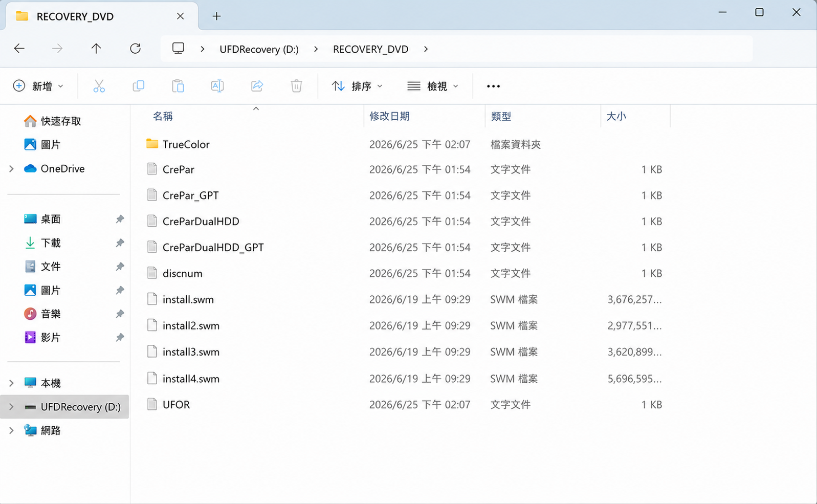Click the pin icon next to 音樂
The image size is (817, 504).
click(120, 314)
